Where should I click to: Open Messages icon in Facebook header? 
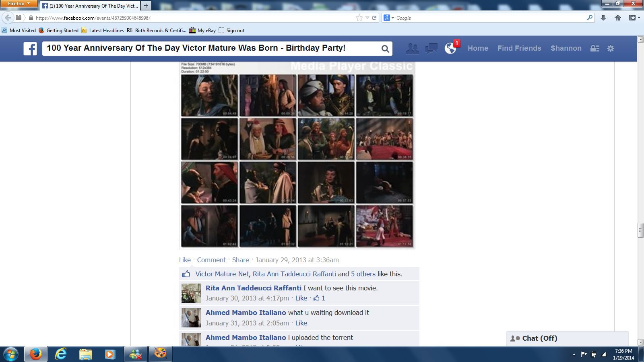click(x=431, y=48)
